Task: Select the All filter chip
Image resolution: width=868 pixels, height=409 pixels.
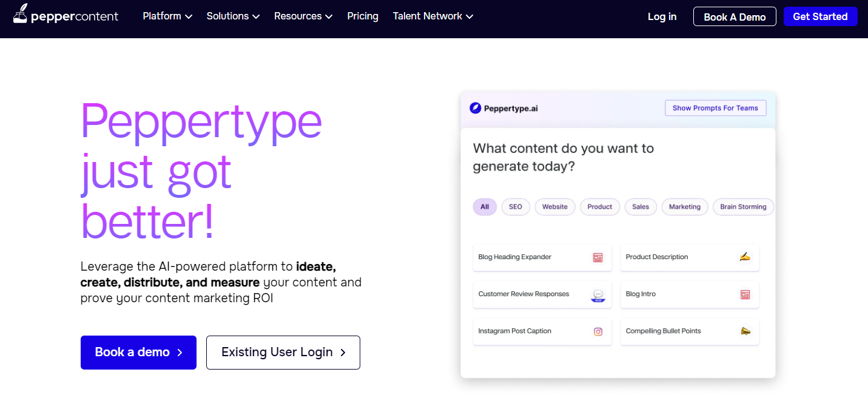Action: 485,207
